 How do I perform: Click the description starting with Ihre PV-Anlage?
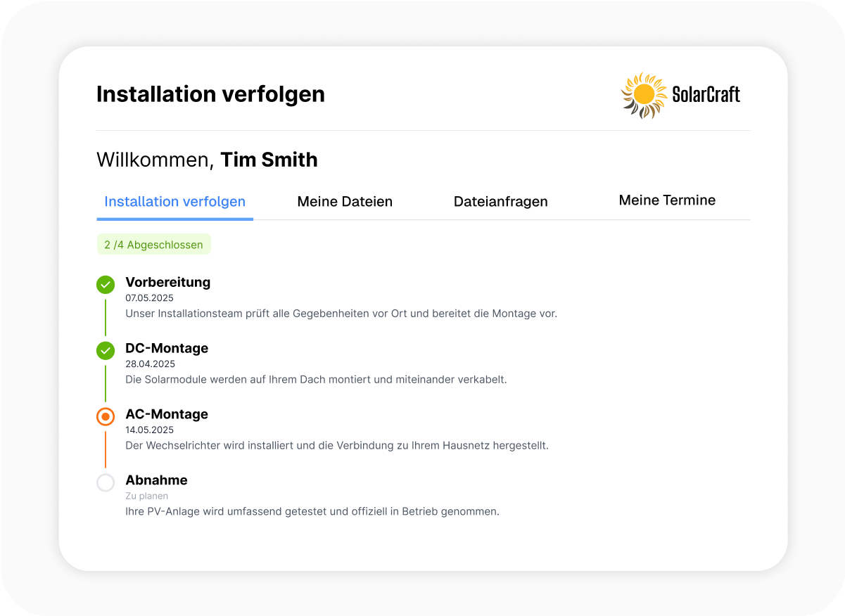(x=312, y=512)
